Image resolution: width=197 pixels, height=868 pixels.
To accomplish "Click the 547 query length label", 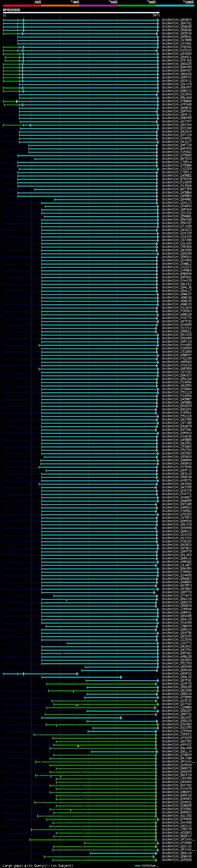I will [x=155, y=15].
